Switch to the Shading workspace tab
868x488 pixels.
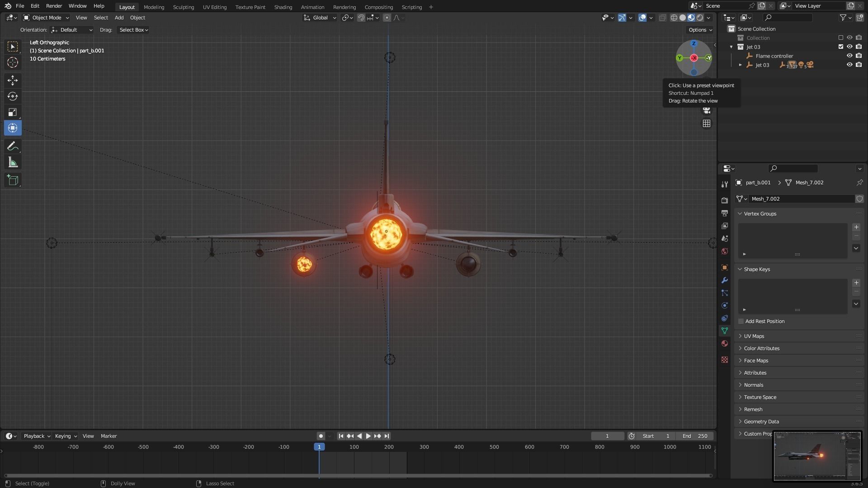point(283,7)
